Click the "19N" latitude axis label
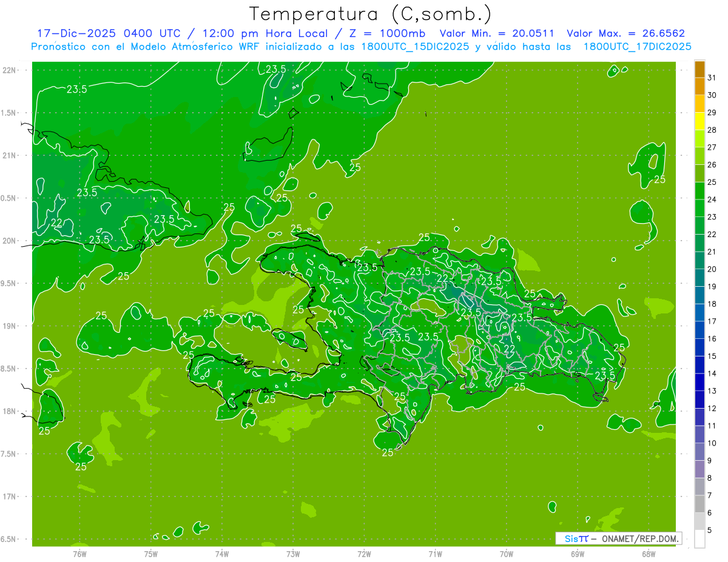This screenshot has width=728, height=562. [x=9, y=326]
